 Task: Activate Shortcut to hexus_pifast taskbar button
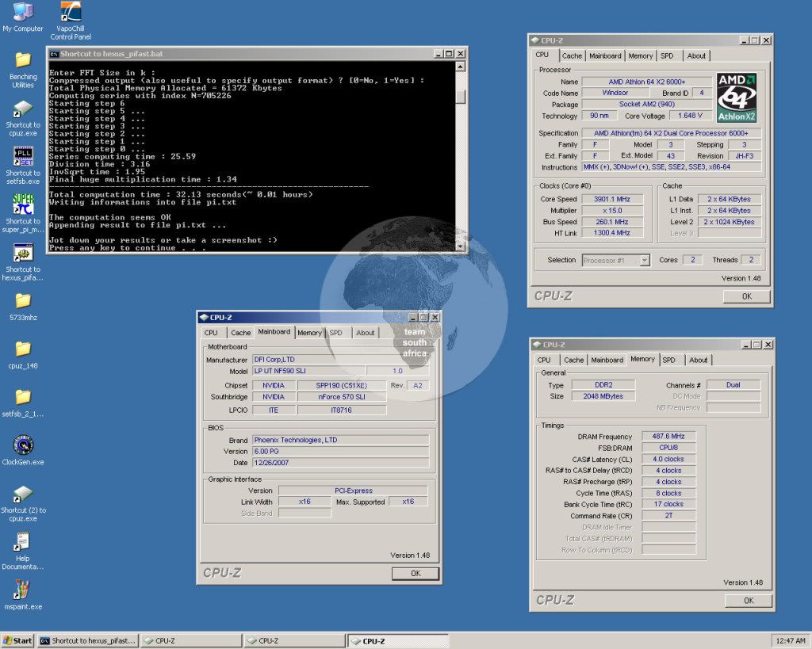(88, 641)
